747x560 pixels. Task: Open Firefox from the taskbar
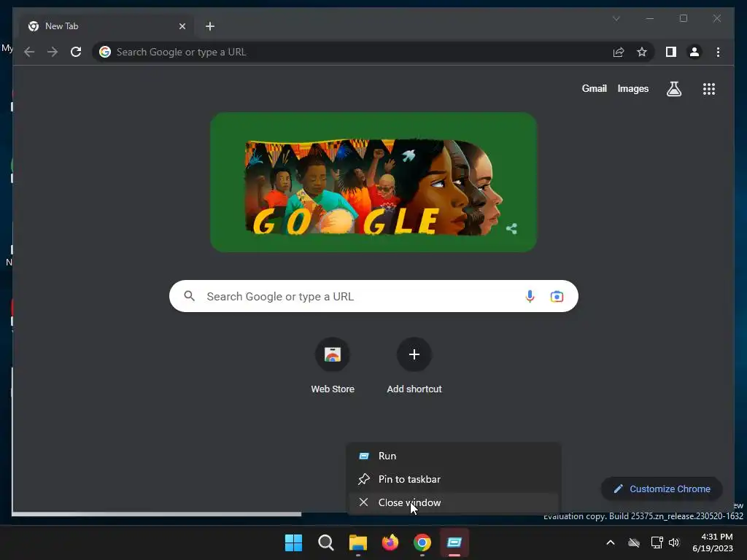pos(390,542)
